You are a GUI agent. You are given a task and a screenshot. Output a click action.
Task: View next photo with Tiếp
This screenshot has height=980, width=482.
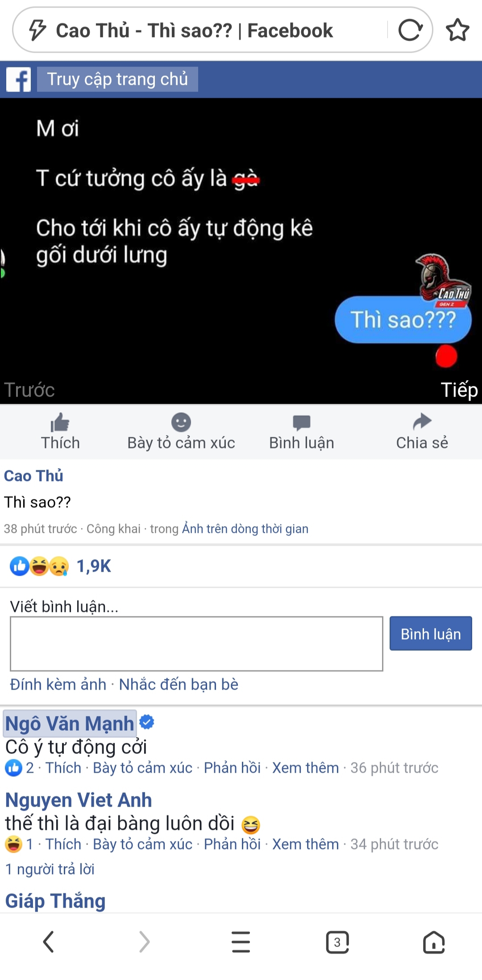pyautogui.click(x=459, y=390)
